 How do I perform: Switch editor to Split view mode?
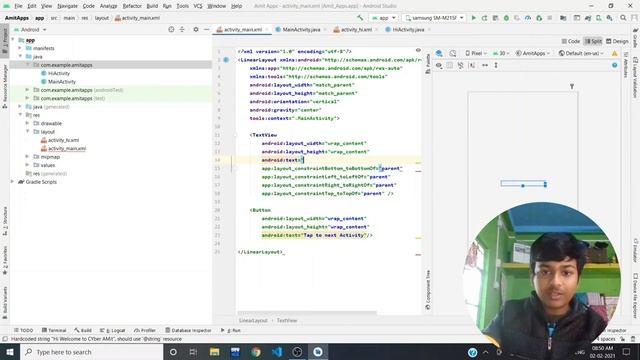[x=593, y=41]
